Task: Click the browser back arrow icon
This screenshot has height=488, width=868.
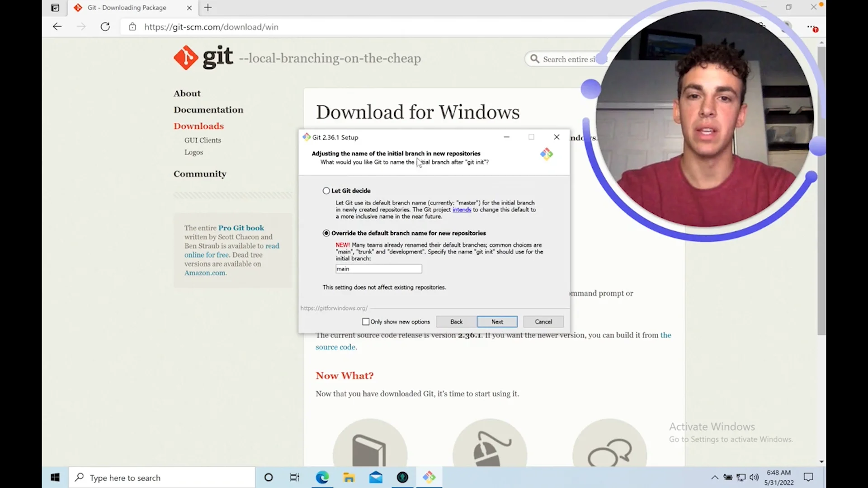Action: coord(57,27)
